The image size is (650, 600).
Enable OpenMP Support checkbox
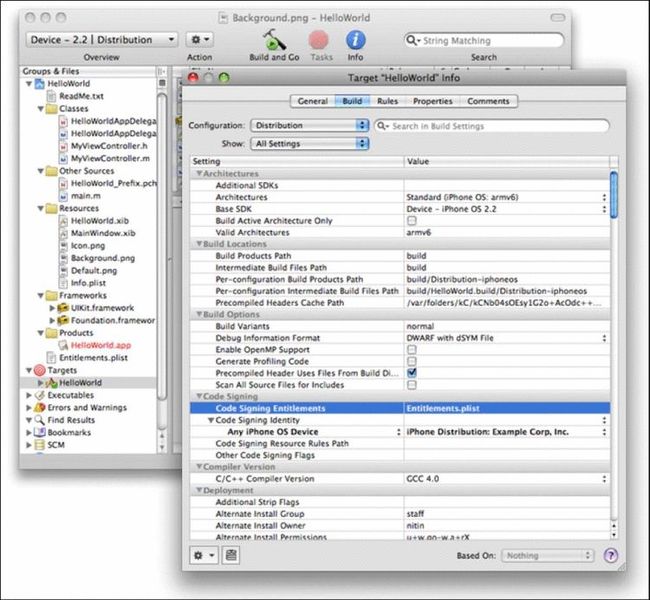412,350
